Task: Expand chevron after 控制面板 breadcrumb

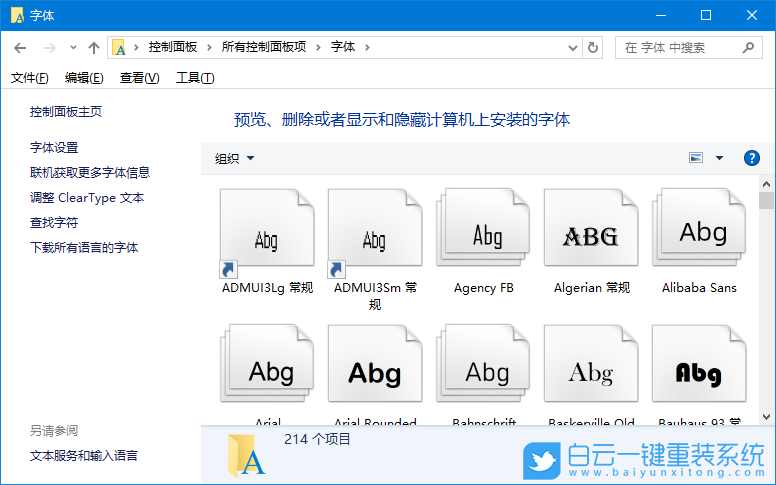Action: click(x=209, y=48)
